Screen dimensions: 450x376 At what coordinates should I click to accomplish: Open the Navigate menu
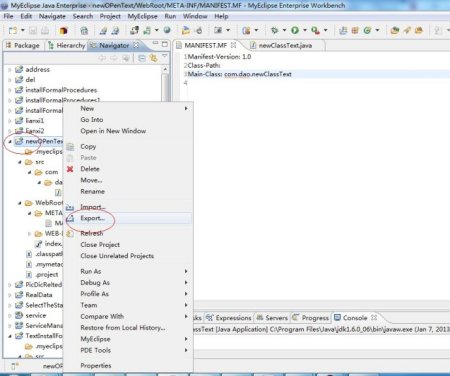click(x=52, y=16)
